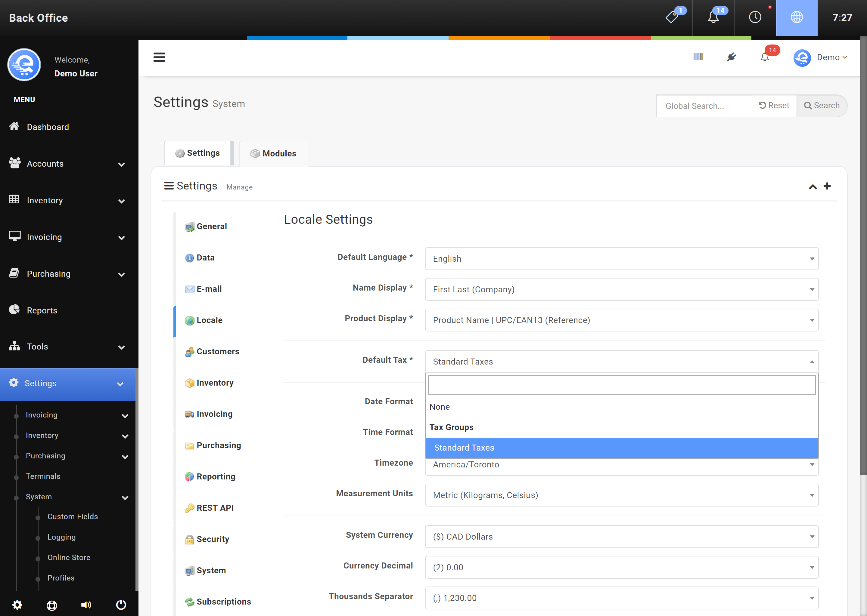This screenshot has width=867, height=616.
Task: Open the price tag notifications icon
Action: click(x=672, y=17)
